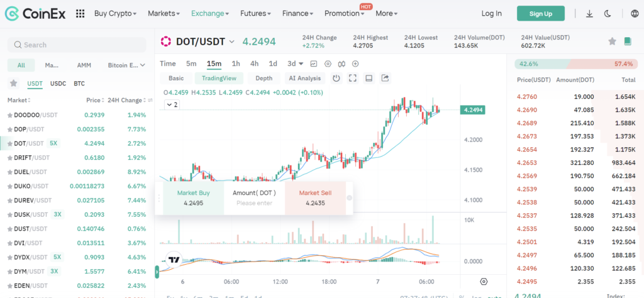644x298 pixels.
Task: Favorite DUSK/USDT with its star
Action: 10,214
